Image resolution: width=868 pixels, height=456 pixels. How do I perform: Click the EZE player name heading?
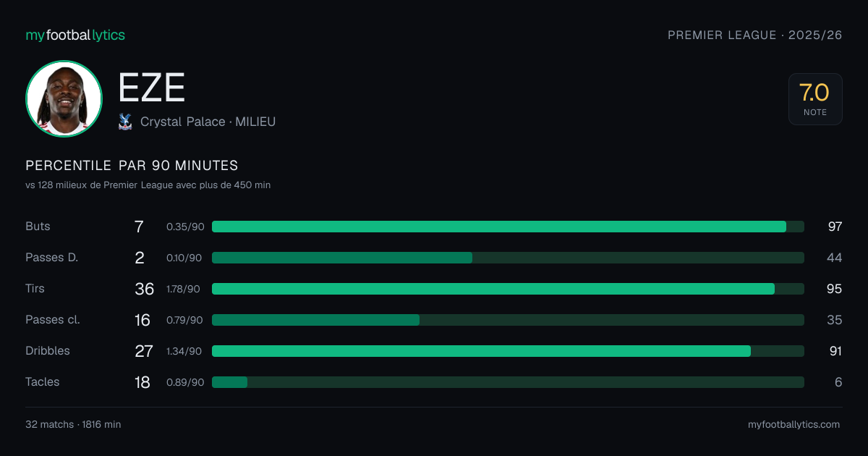click(152, 88)
